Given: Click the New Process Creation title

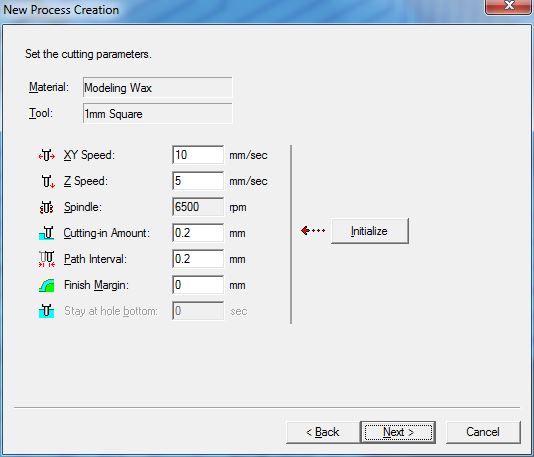Looking at the screenshot, I should point(61,10).
